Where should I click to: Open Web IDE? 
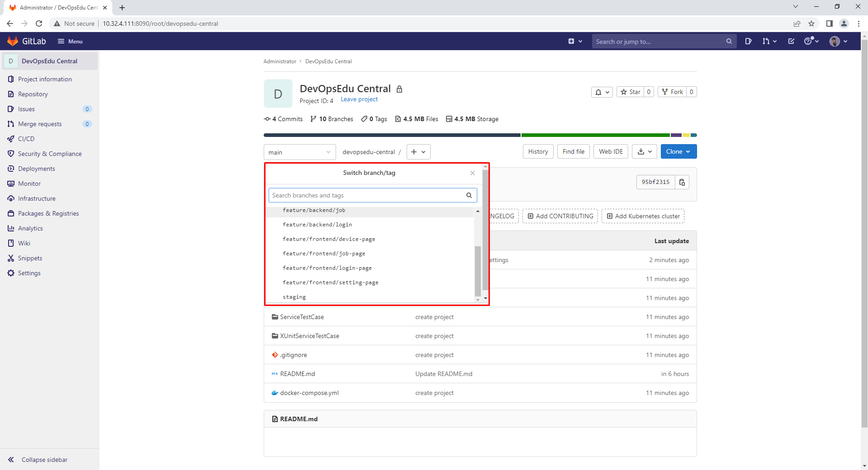click(x=611, y=151)
